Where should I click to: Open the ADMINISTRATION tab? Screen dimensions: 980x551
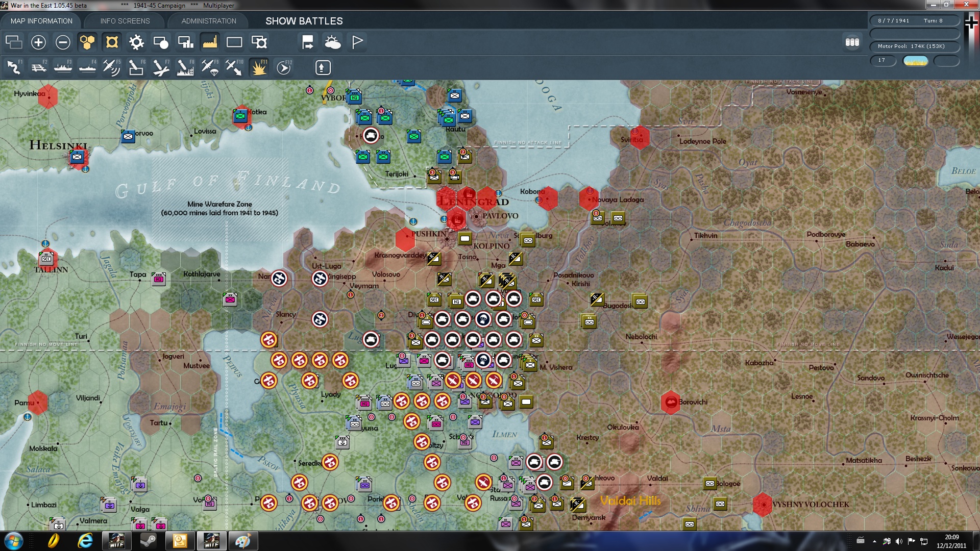(x=209, y=21)
